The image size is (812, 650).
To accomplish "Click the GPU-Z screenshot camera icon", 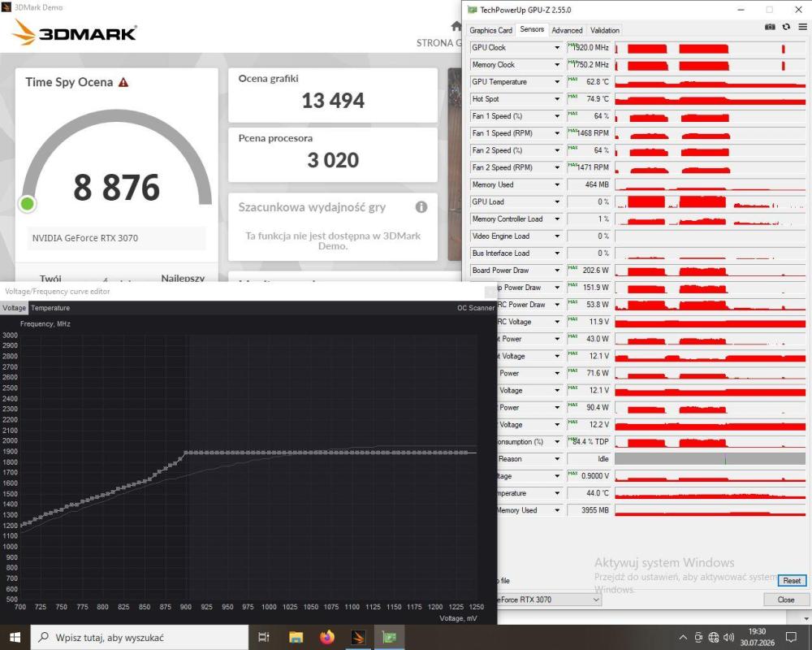I will point(770,27).
